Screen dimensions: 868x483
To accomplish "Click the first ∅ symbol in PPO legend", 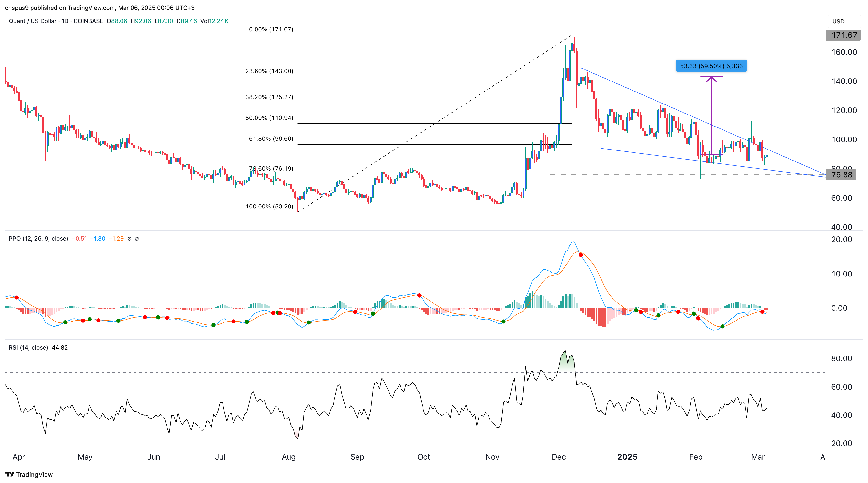I will (129, 239).
